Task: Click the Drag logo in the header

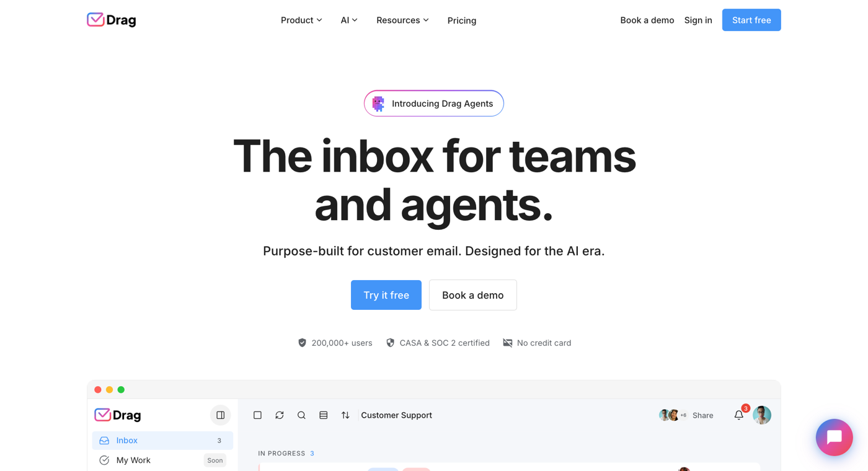Action: 112,20
